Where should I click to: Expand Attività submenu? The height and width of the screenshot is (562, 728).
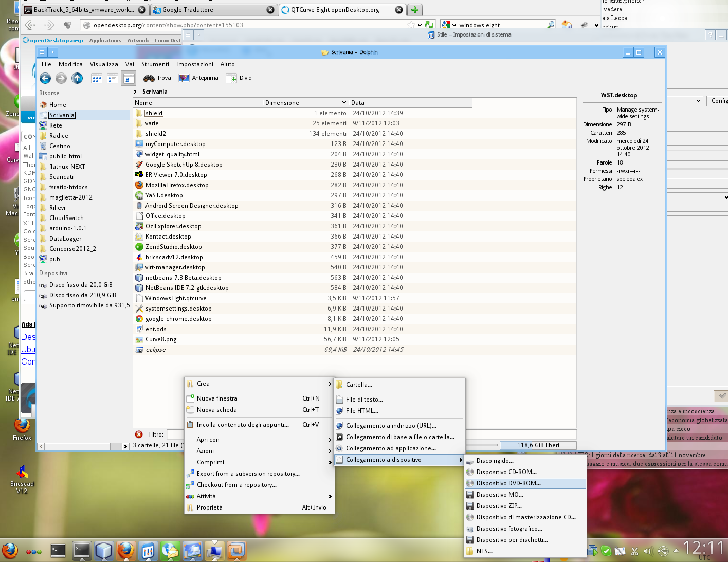click(260, 496)
